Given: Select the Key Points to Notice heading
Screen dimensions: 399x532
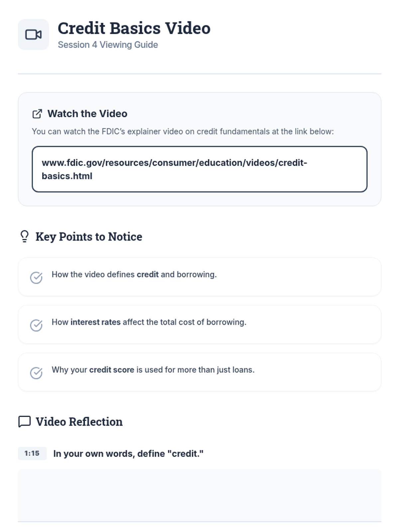Looking at the screenshot, I should tap(89, 236).
